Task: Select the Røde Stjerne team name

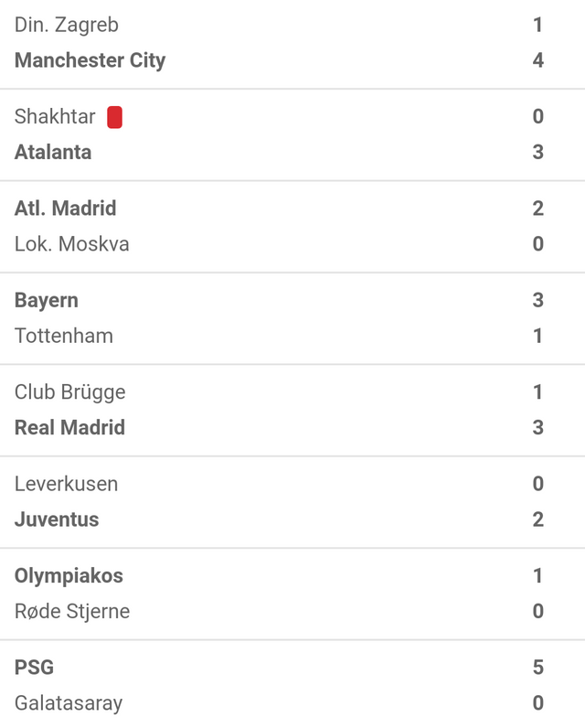Action: [72, 612]
